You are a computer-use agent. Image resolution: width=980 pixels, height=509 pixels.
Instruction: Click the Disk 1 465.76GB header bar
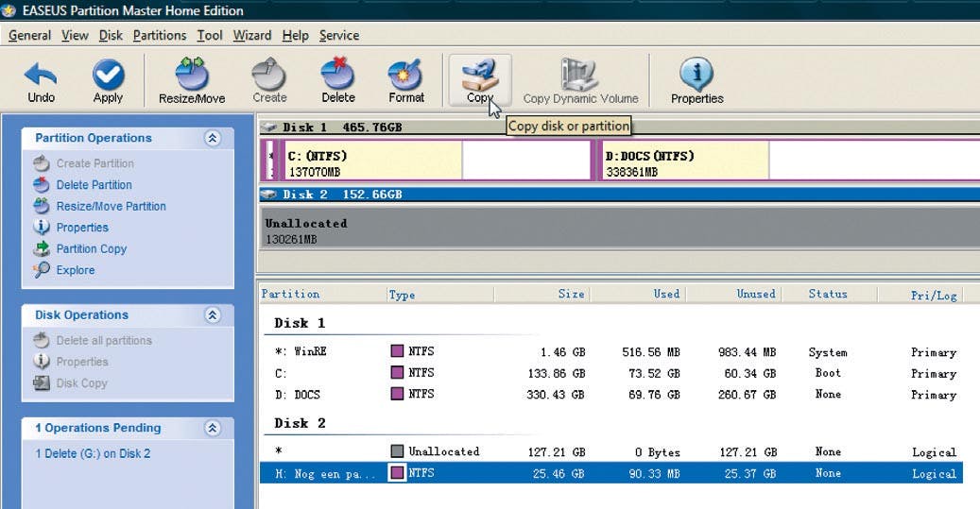620,127
